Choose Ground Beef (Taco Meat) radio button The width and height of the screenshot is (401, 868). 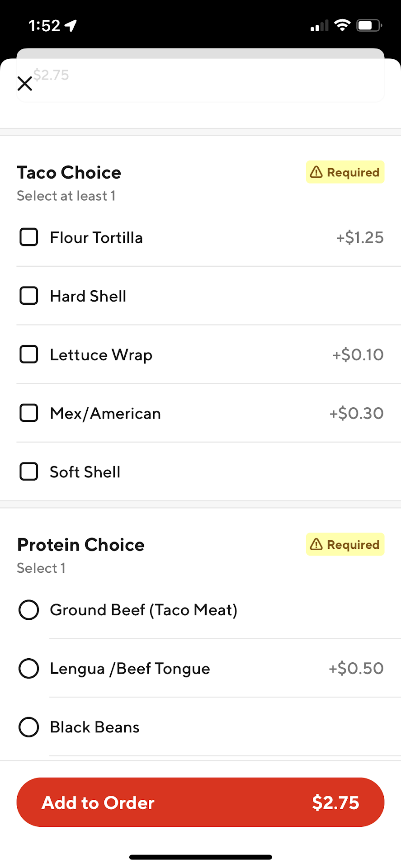click(28, 610)
